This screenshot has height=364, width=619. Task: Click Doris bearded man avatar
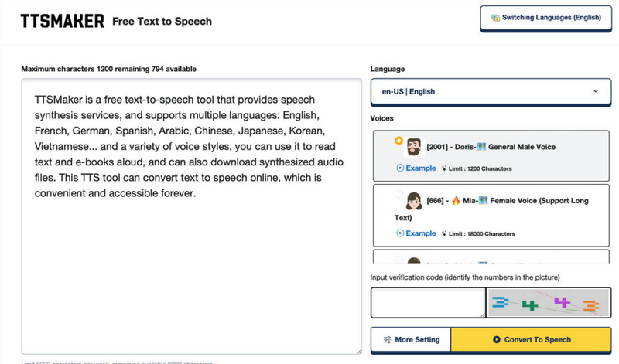point(414,147)
